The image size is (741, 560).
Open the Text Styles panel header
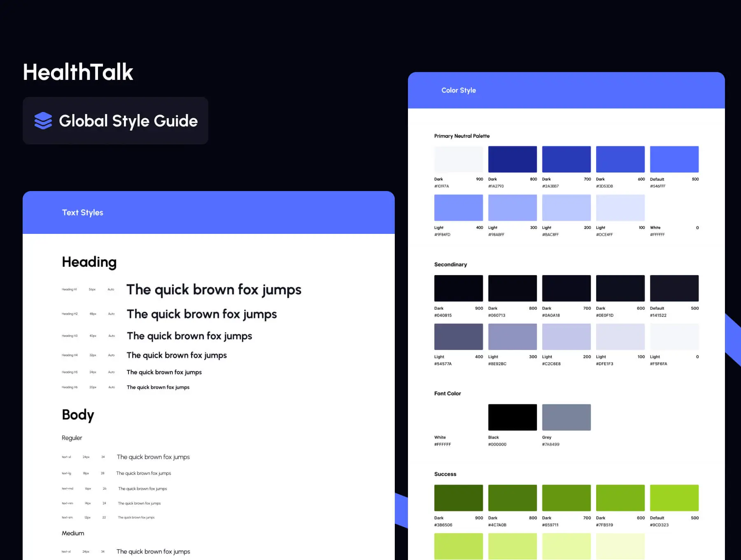click(x=208, y=212)
